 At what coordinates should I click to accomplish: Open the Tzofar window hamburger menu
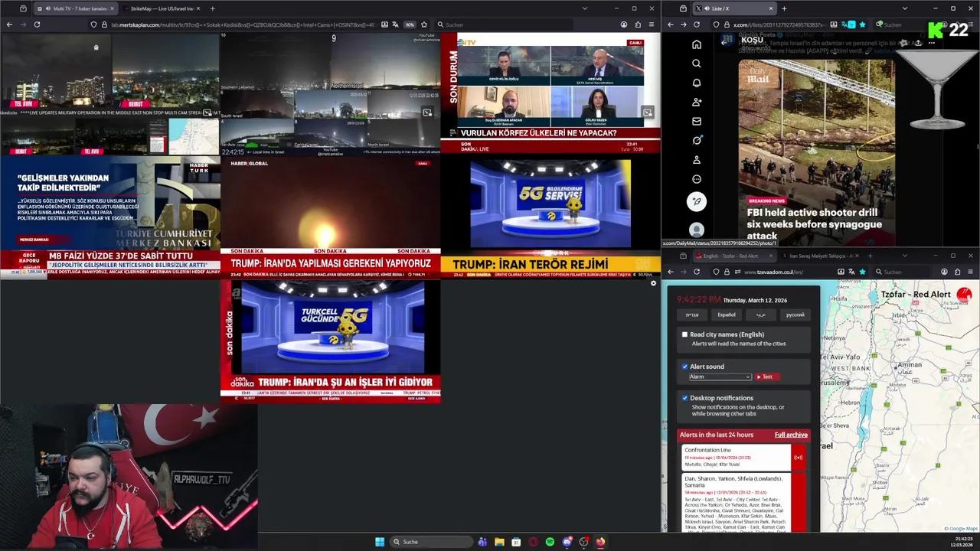970,272
